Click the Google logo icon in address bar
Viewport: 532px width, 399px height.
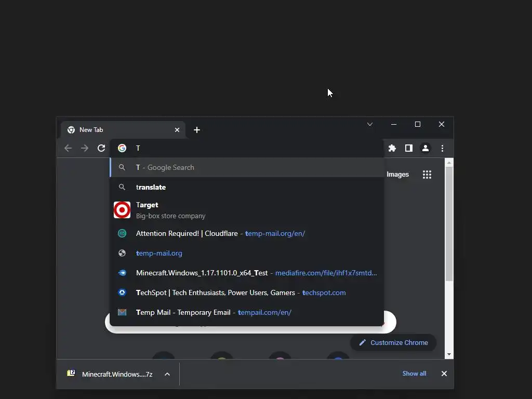coord(122,148)
